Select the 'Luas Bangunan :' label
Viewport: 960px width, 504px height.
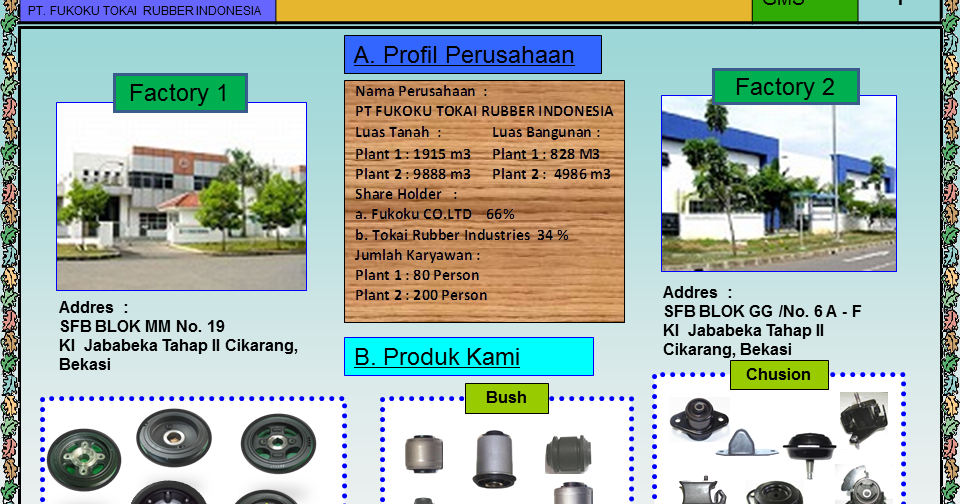546,132
